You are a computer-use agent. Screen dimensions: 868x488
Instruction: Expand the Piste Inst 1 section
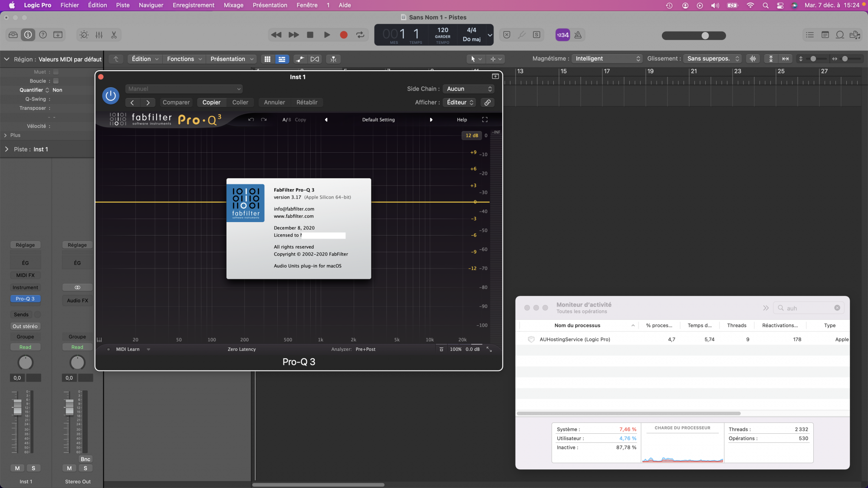click(7, 149)
